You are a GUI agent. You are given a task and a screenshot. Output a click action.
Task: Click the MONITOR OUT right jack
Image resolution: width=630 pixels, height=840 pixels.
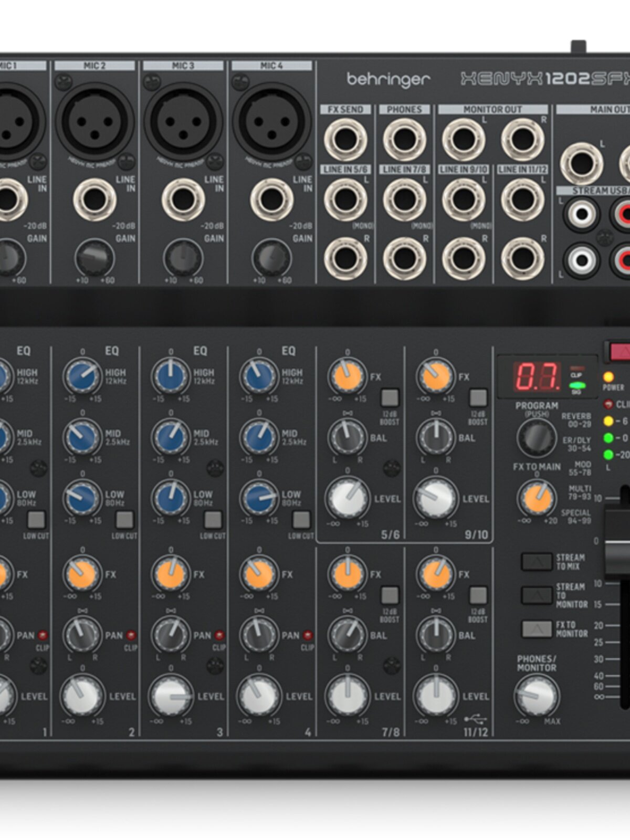(522, 140)
